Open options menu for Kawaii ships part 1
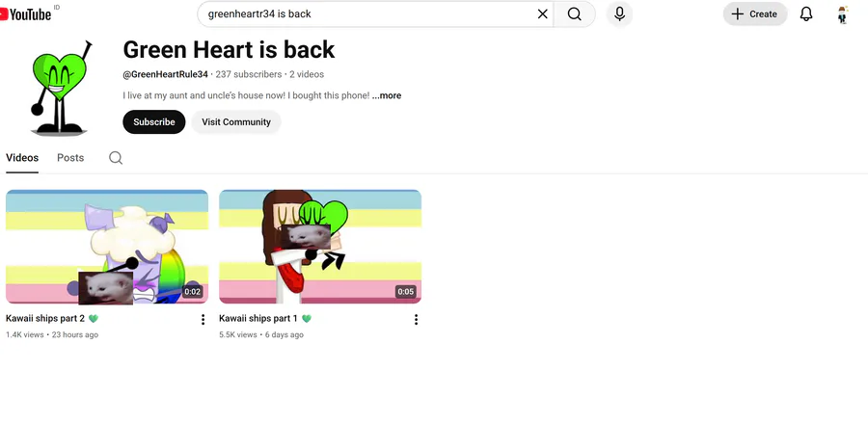This screenshot has height=423, width=868. point(416,319)
